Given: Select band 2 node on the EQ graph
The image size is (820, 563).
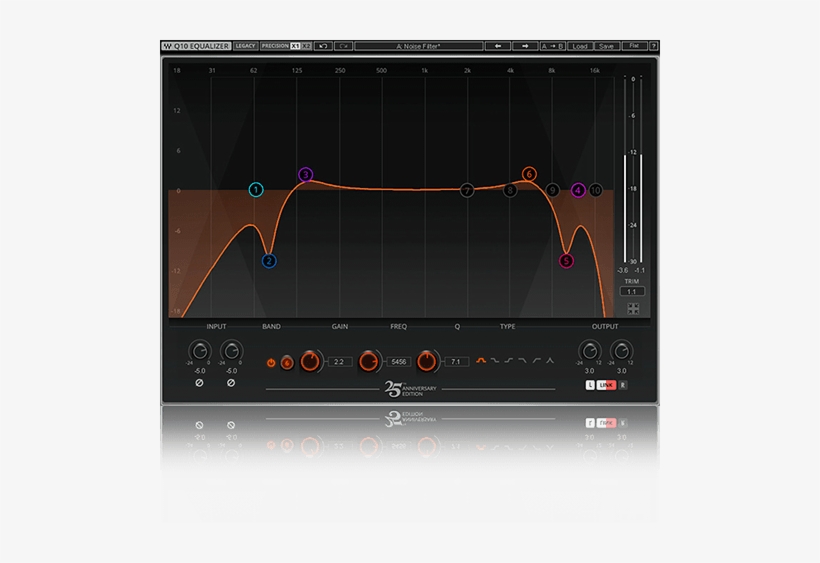Looking at the screenshot, I should coord(269,261).
